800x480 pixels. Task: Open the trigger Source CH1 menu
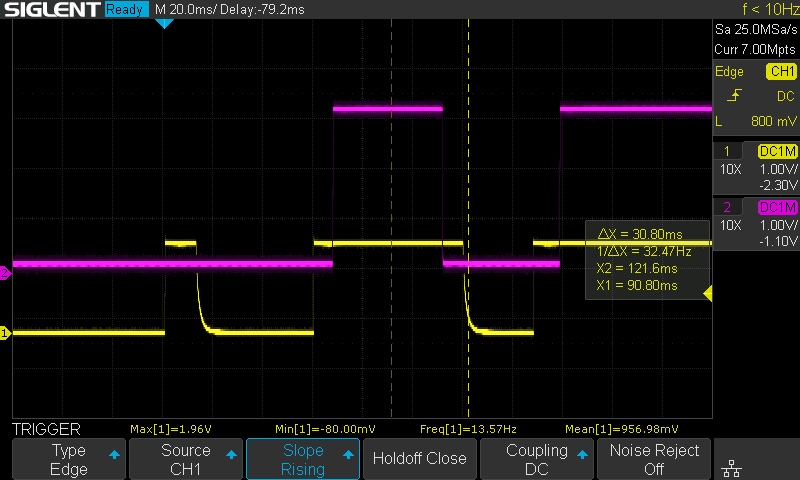(185, 459)
